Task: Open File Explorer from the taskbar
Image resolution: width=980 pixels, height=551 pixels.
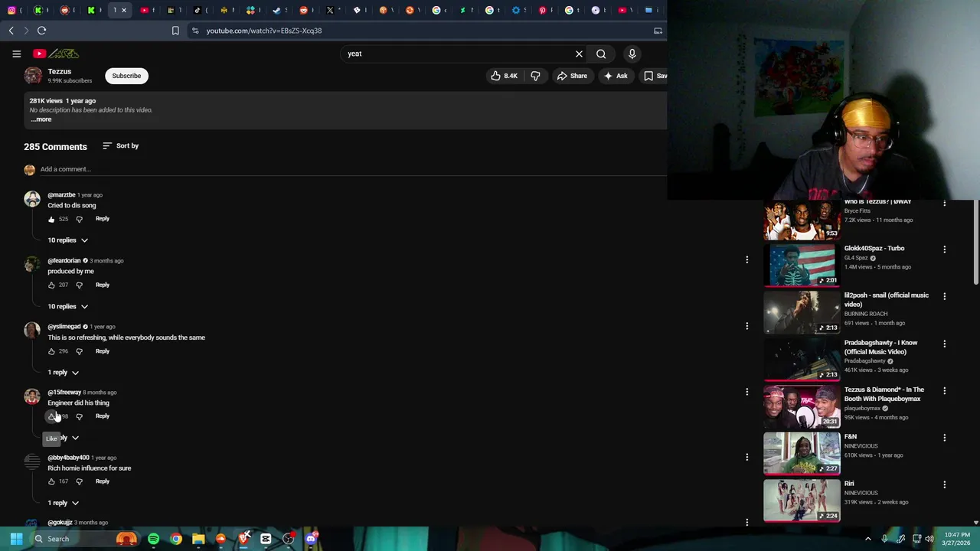Action: (198, 539)
